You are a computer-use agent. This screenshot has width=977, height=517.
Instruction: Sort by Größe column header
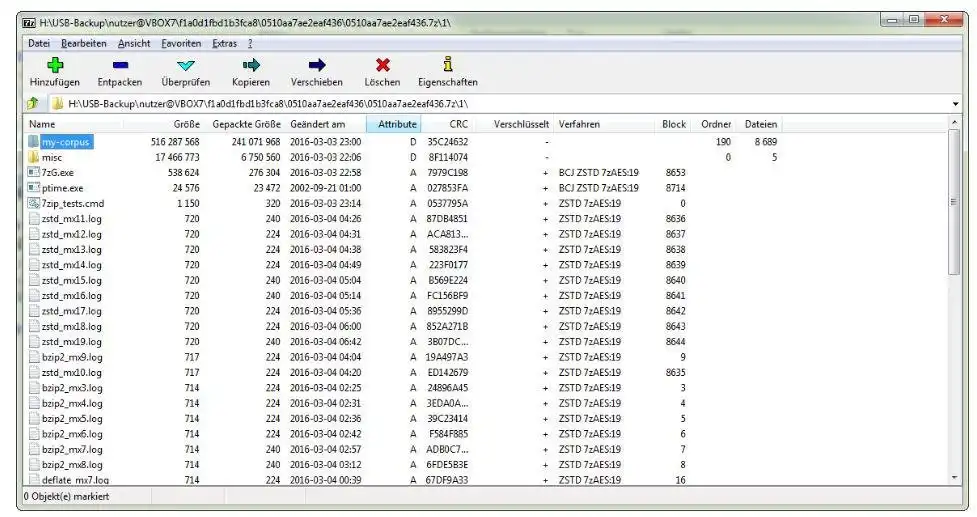pyautogui.click(x=163, y=124)
